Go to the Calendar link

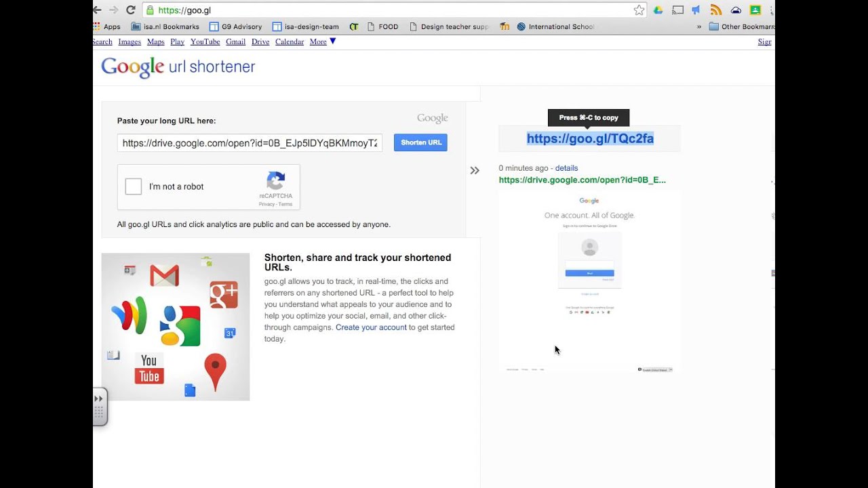click(290, 41)
